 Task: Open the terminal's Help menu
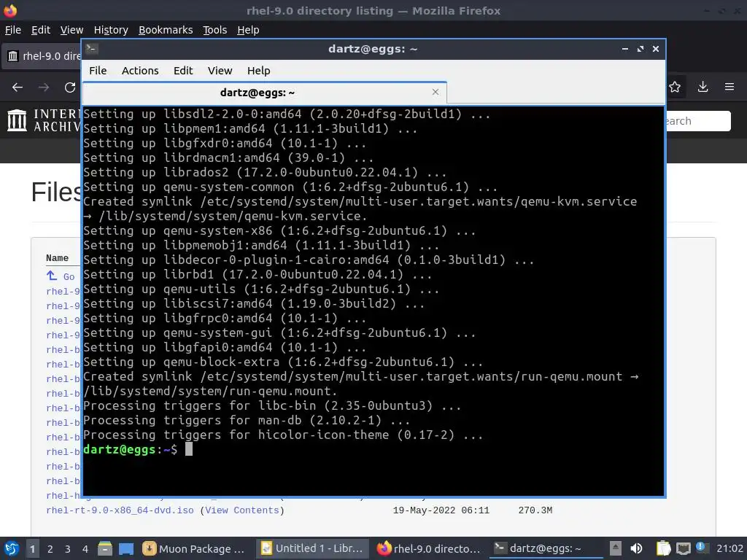tap(259, 71)
